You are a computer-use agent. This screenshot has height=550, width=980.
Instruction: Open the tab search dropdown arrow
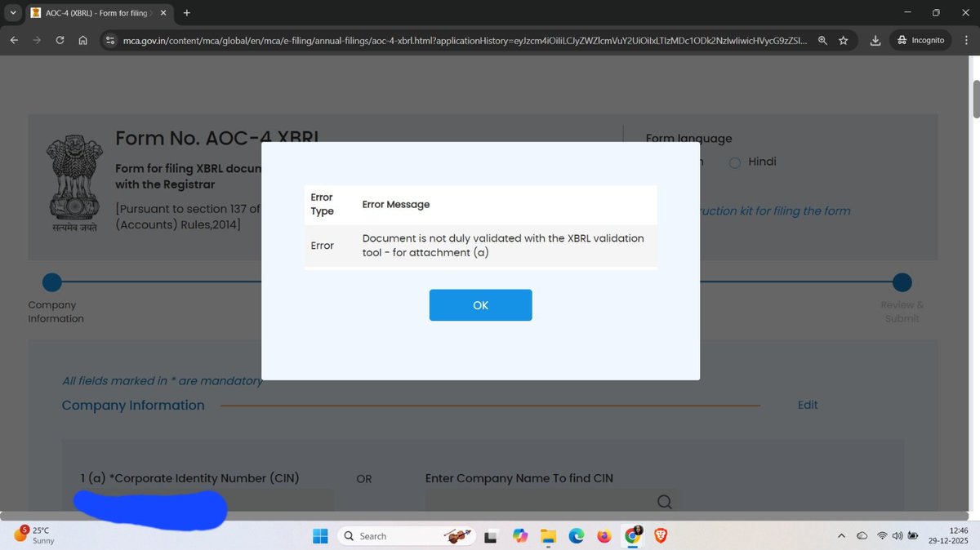pos(12,12)
